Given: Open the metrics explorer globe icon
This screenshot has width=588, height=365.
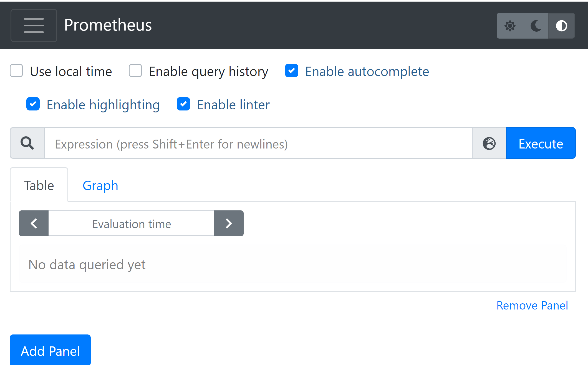Looking at the screenshot, I should point(489,144).
